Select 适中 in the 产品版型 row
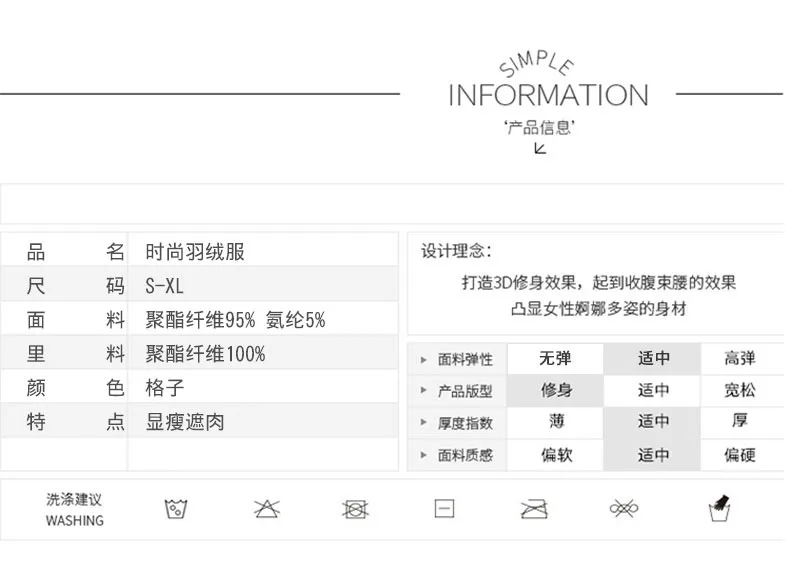Viewport: 790px width, 571px height. [652, 390]
